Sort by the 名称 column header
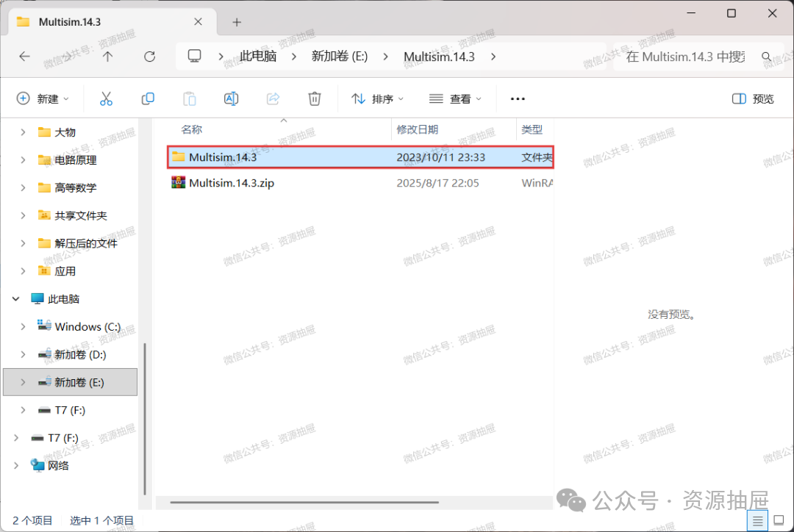 [x=191, y=129]
